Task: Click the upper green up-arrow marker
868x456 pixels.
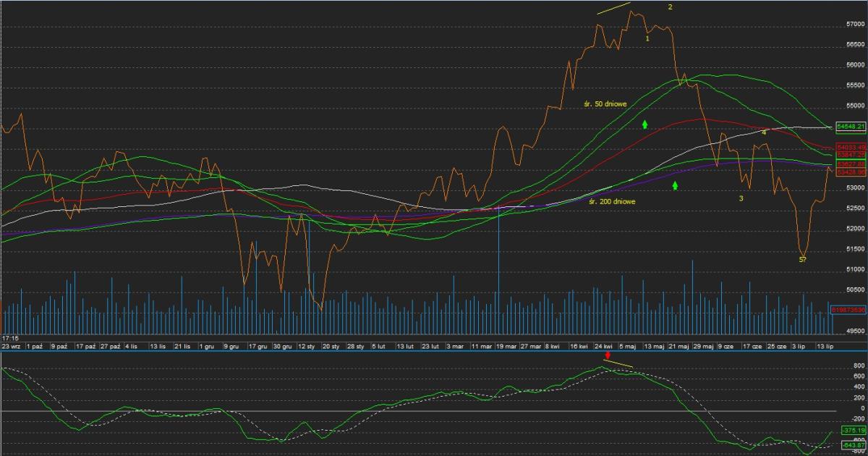Action: 644,124
